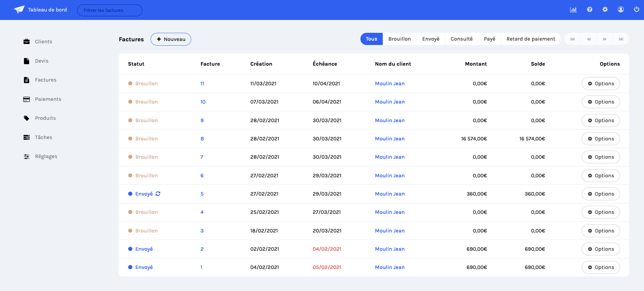The width and height of the screenshot is (644, 291).
Task: Sort by Montant column header
Action: pyautogui.click(x=476, y=64)
